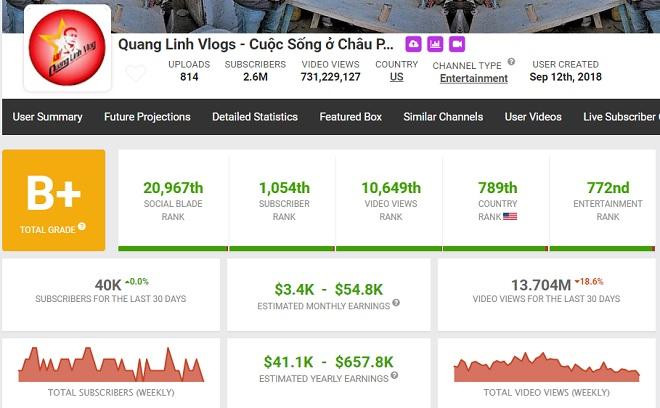Click the purple bar chart icon
This screenshot has height=408, width=660.
435,44
